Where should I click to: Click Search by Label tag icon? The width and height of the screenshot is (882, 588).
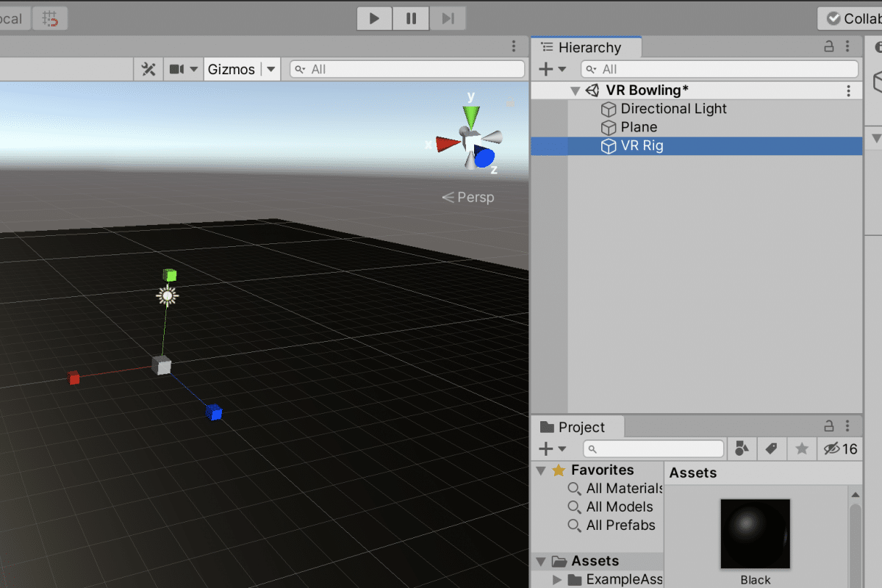[x=772, y=448]
